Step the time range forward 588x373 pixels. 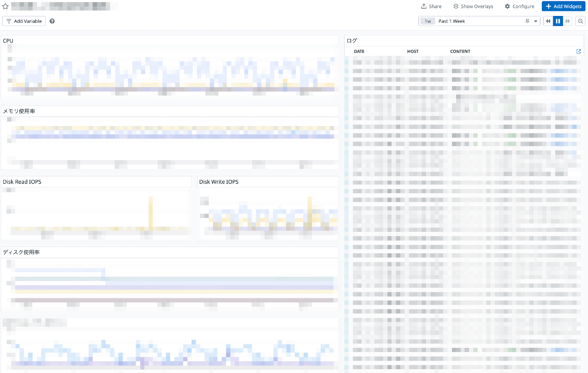click(568, 21)
